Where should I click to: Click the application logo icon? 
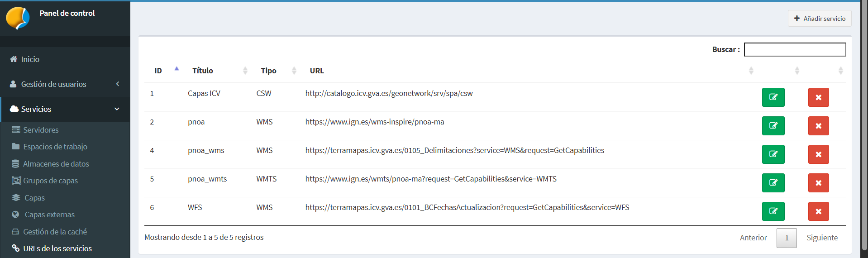18,18
